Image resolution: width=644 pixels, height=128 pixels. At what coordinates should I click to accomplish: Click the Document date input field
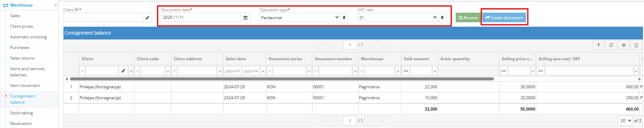click(x=201, y=17)
